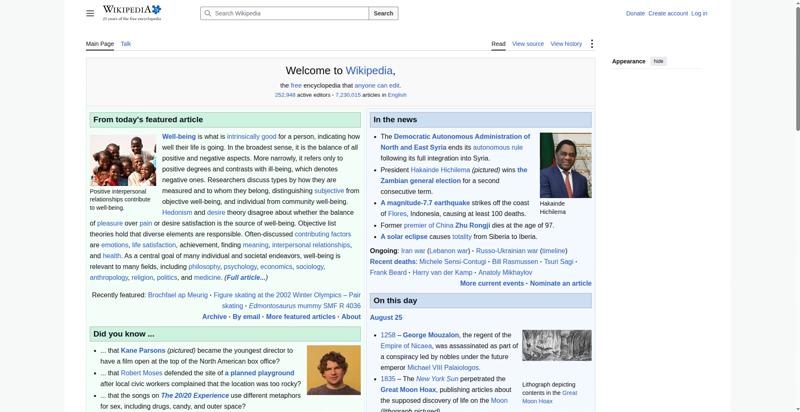Click 'A solar eclipse' link
This screenshot has width=800, height=412.
(x=404, y=237)
